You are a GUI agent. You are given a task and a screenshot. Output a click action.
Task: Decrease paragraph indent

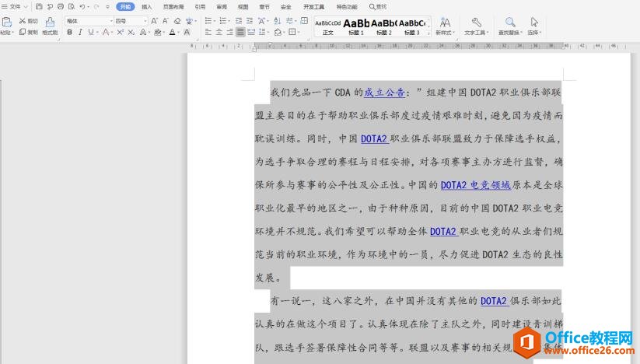tap(239, 21)
